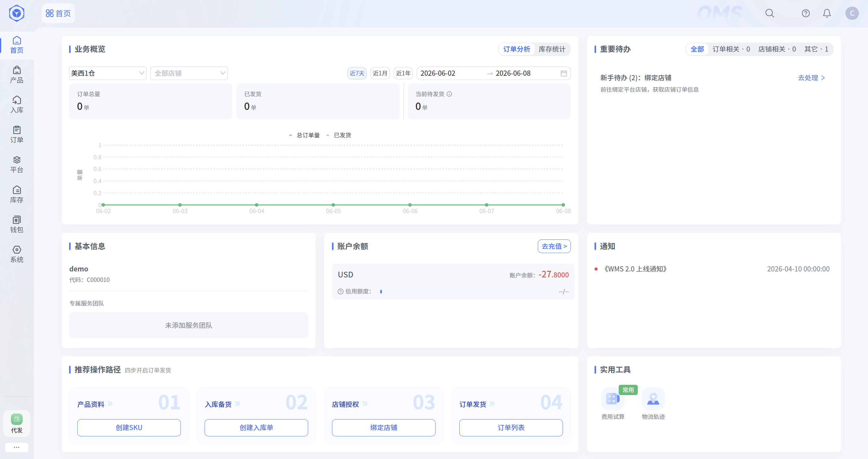
Task: Click the 创建SKU button
Action: pyautogui.click(x=129, y=428)
